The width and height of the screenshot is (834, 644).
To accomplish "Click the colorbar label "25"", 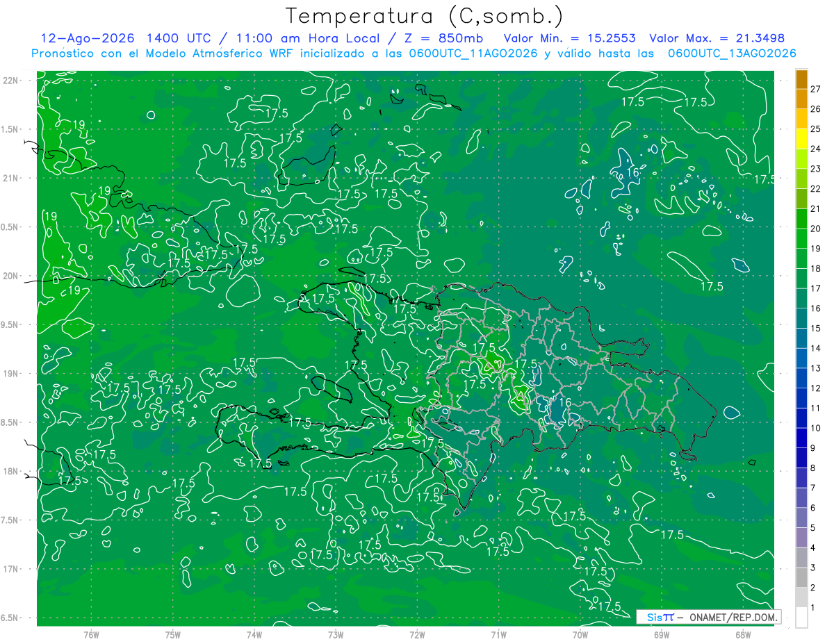I will tap(816, 129).
